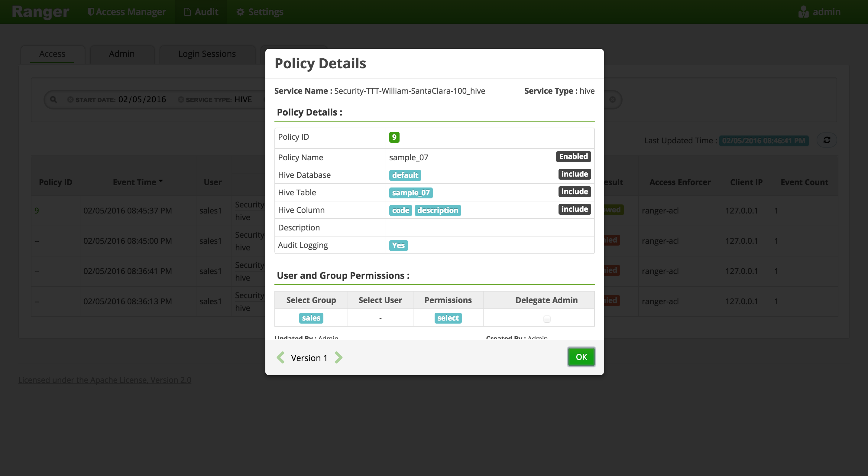Toggle the Delegate Admin checkbox for sales
The width and height of the screenshot is (868, 476).
coord(546,319)
